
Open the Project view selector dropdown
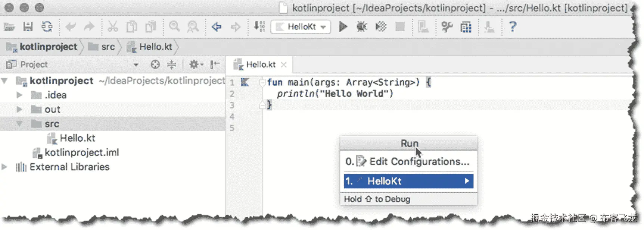[136, 65]
